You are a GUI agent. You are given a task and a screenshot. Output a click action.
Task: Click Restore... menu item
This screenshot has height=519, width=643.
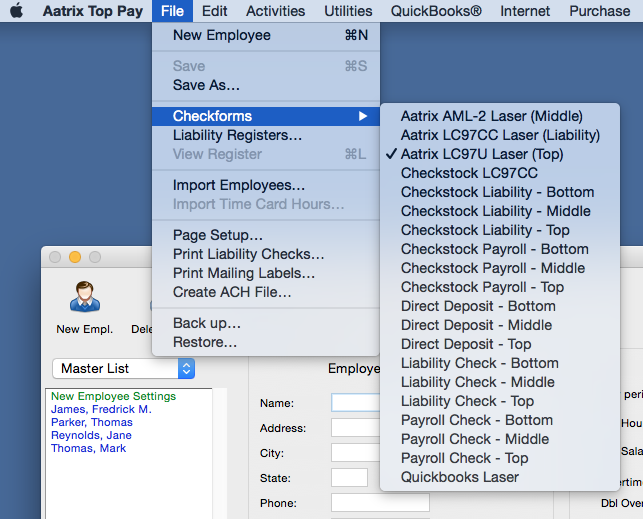point(266,342)
